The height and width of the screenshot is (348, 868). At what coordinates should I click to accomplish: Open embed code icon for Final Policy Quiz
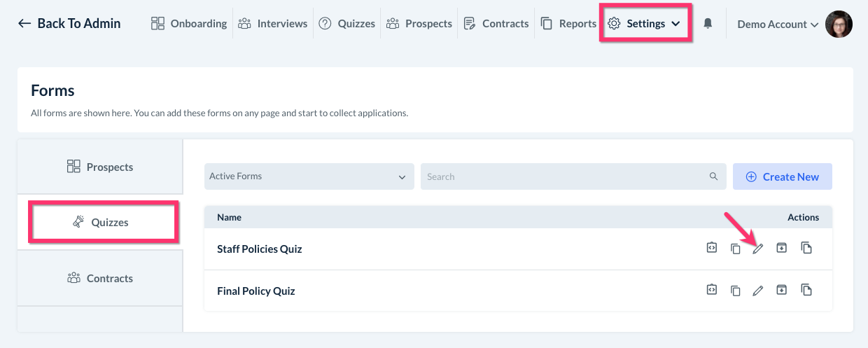[711, 290]
